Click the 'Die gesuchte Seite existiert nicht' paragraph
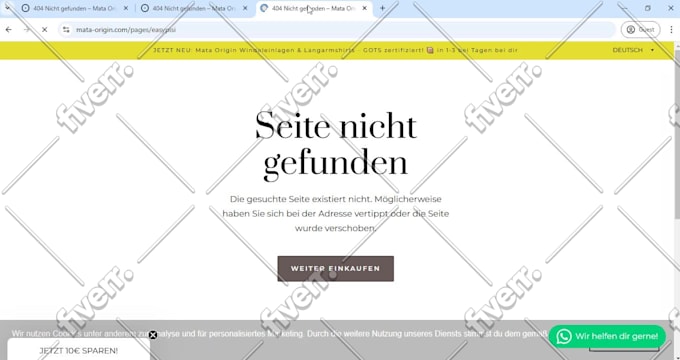Screen dimensions: 680x360 tap(336, 213)
